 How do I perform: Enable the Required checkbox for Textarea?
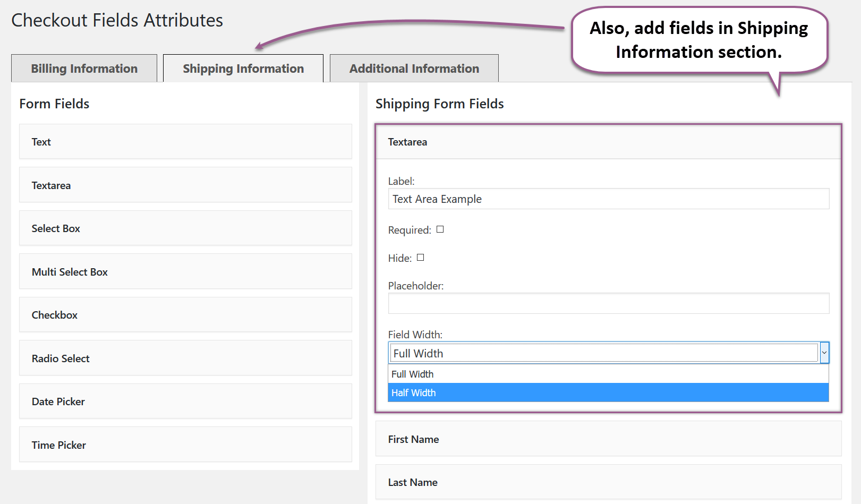tap(440, 229)
